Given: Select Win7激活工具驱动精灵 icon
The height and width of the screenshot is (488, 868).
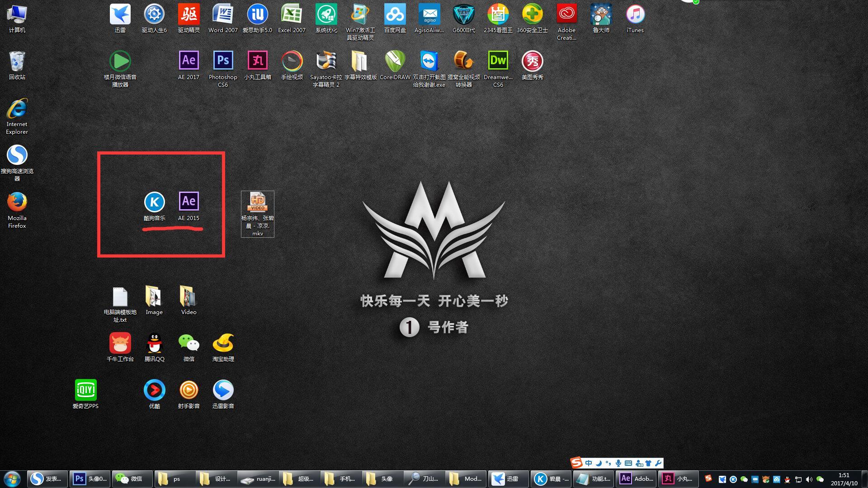Looking at the screenshot, I should click(x=360, y=22).
